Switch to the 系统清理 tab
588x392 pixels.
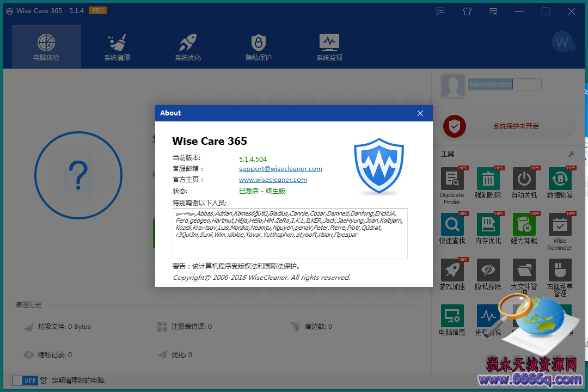coord(117,46)
